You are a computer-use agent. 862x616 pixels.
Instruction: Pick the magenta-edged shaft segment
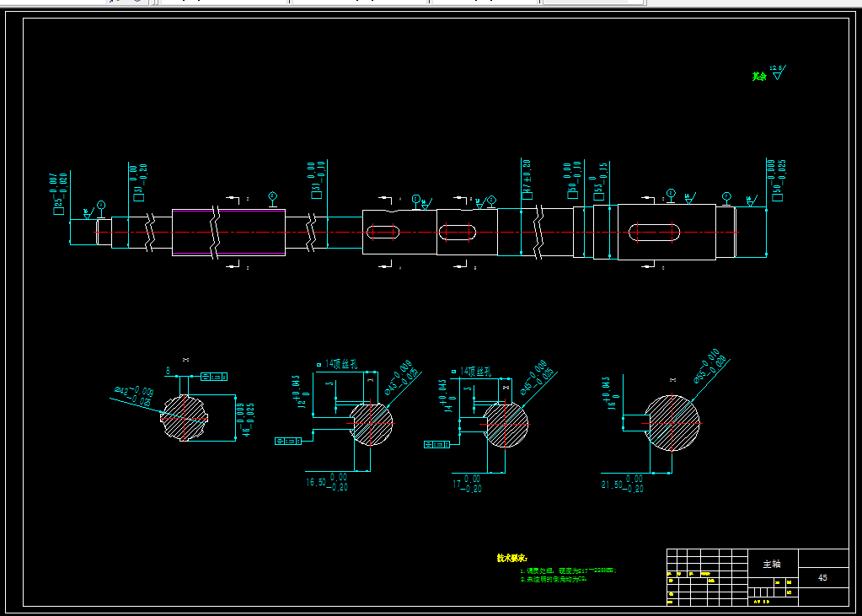(228, 233)
